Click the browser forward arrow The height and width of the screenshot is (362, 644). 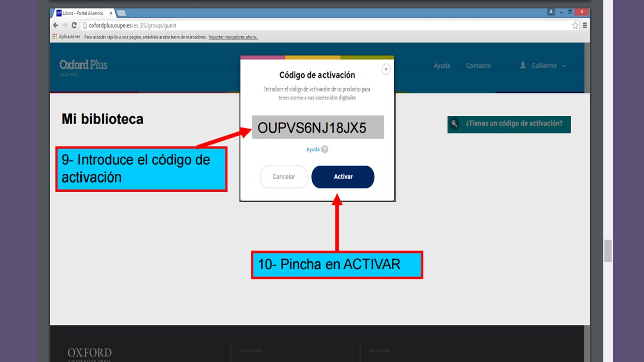click(65, 25)
